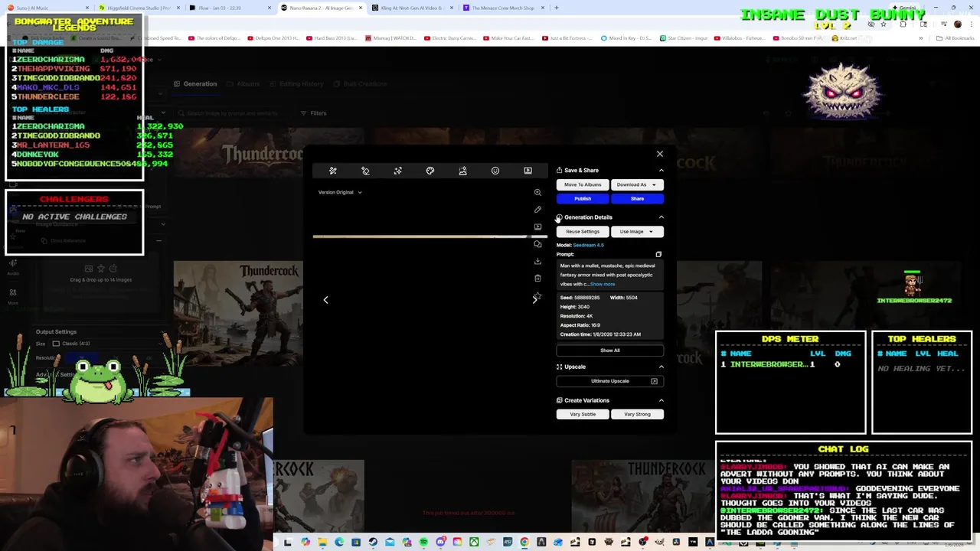Click Vary Subtle button
The height and width of the screenshot is (551, 980).
click(x=583, y=414)
